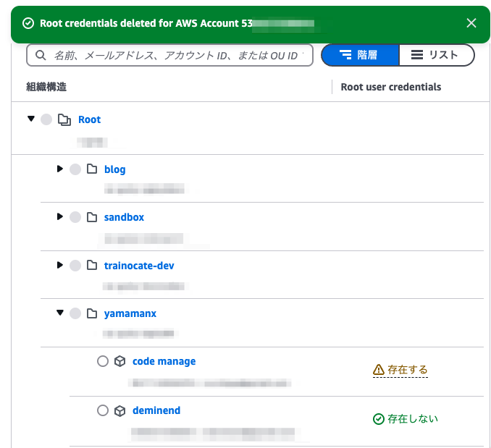Select the trainocate-dev radio button
491x448 pixels.
click(75, 266)
